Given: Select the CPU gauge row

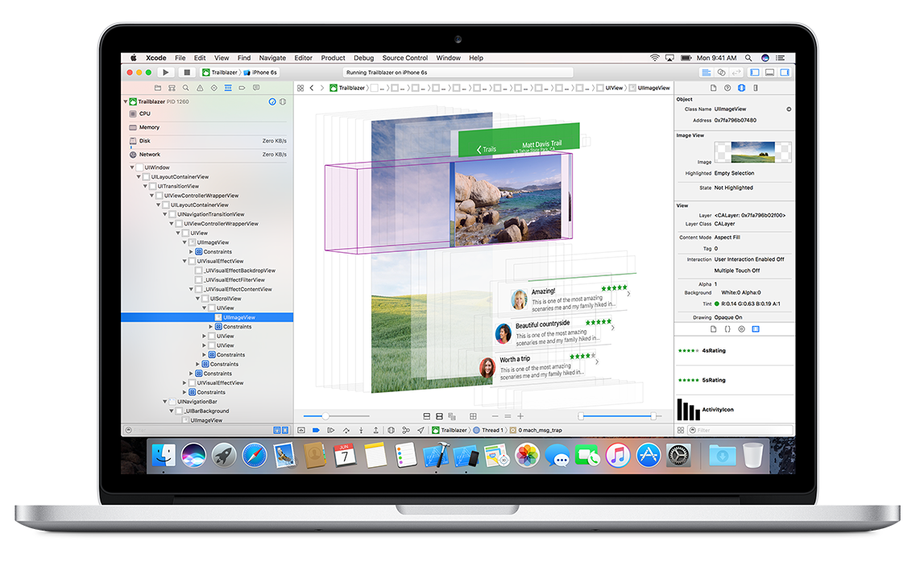Looking at the screenshot, I should 207,114.
